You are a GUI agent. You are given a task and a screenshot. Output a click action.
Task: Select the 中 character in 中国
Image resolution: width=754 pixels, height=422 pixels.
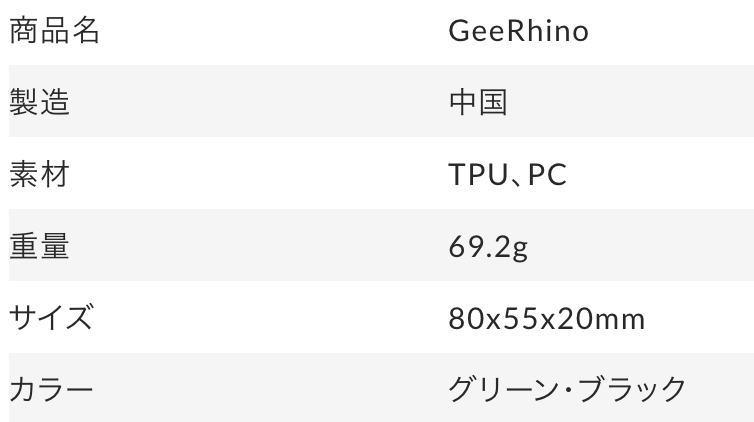pos(463,103)
